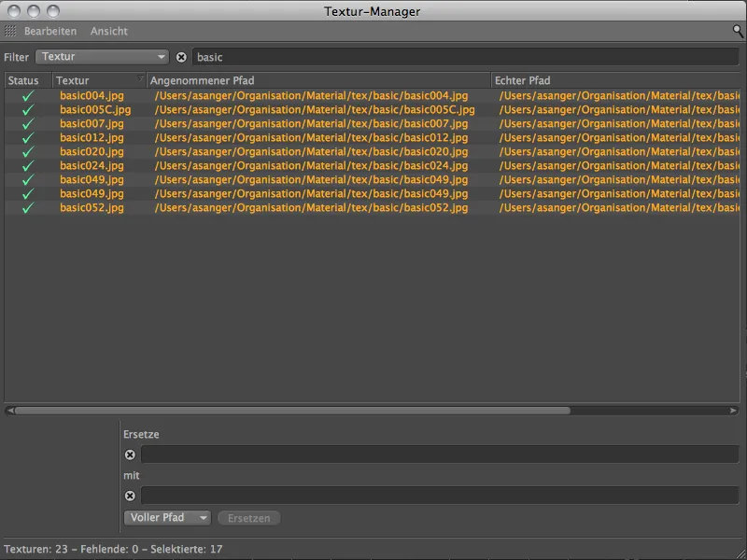Click the Ersetzen button
Viewport: 747px width, 560px height.
pos(248,518)
